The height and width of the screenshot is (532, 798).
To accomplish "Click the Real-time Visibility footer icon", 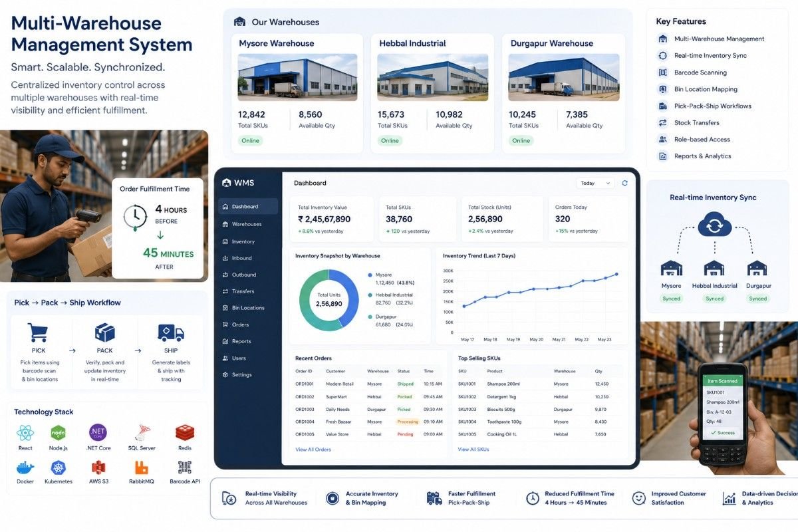I will point(229,498).
